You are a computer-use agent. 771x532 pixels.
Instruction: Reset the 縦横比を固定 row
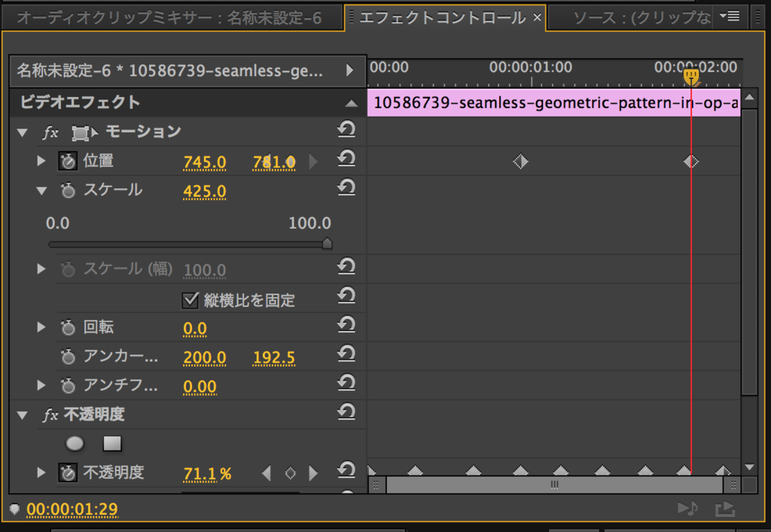click(346, 296)
